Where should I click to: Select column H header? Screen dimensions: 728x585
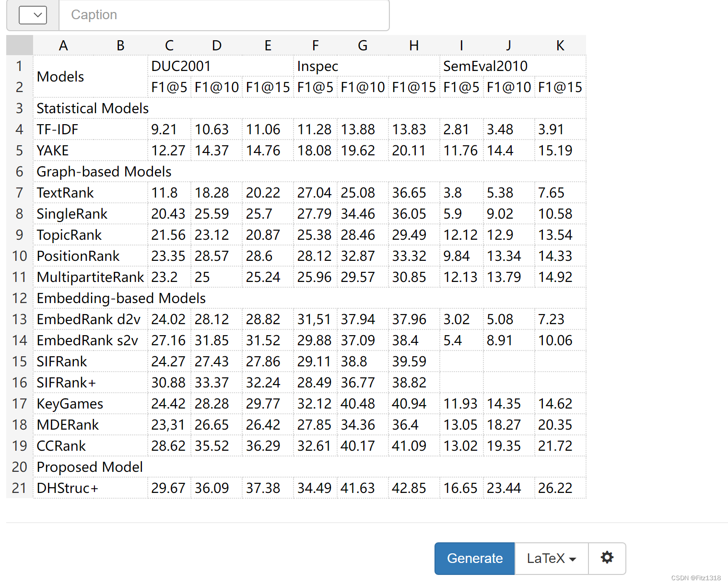[x=414, y=46]
